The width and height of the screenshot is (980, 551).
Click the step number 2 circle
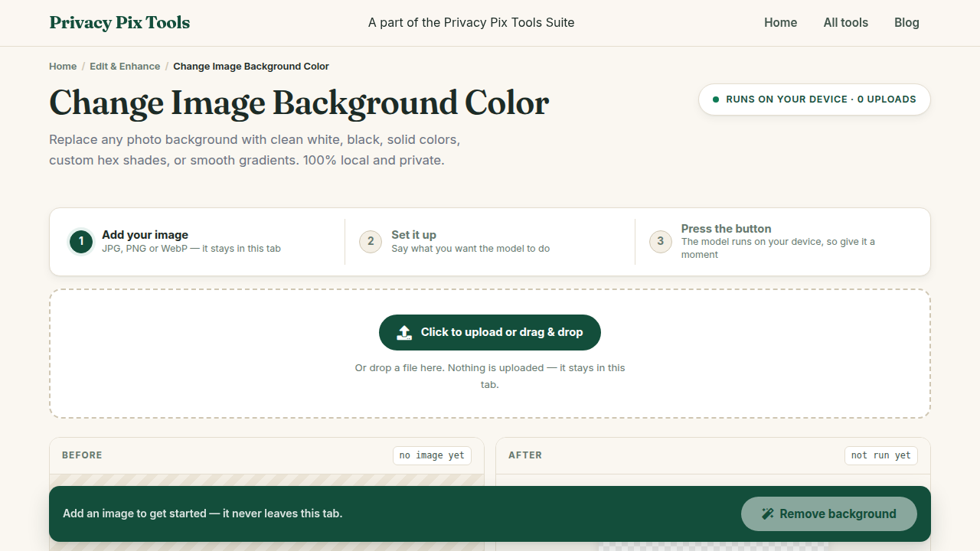(x=371, y=242)
